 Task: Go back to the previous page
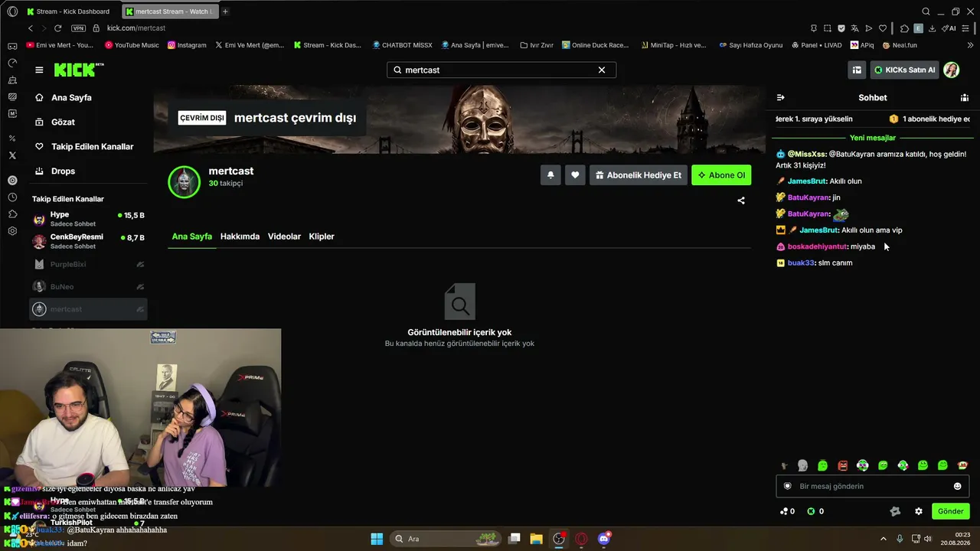(x=31, y=28)
